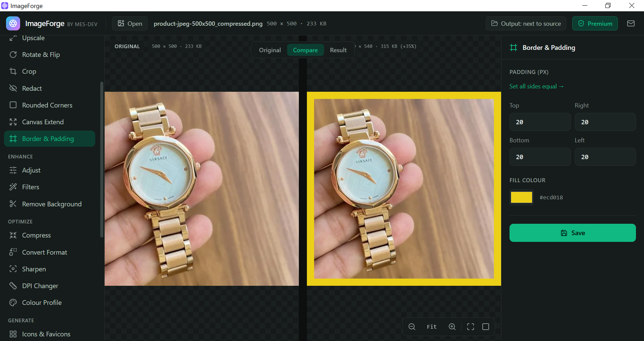Click the Fit zoom button

point(432,327)
